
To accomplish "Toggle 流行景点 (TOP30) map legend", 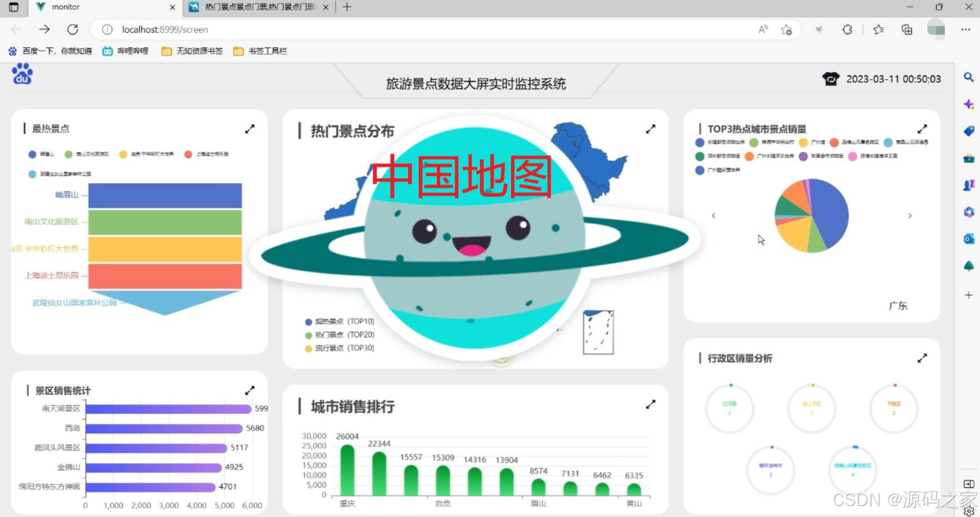I will pos(340,348).
